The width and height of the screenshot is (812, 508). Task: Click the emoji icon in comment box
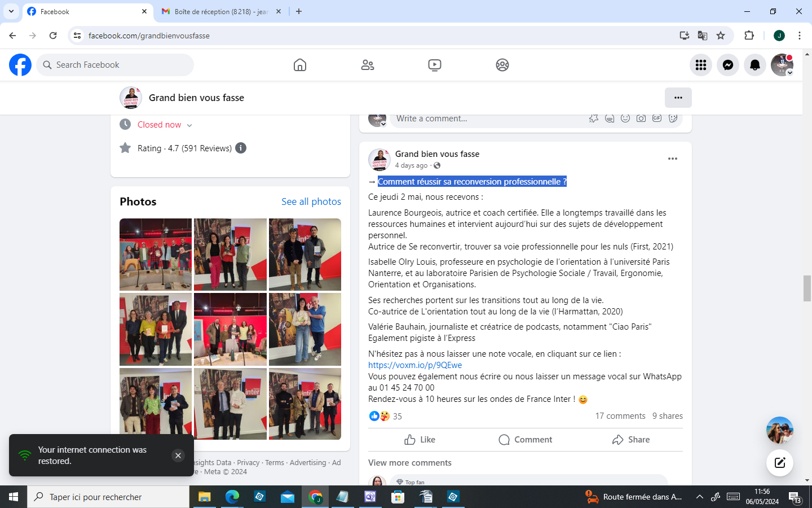point(625,119)
